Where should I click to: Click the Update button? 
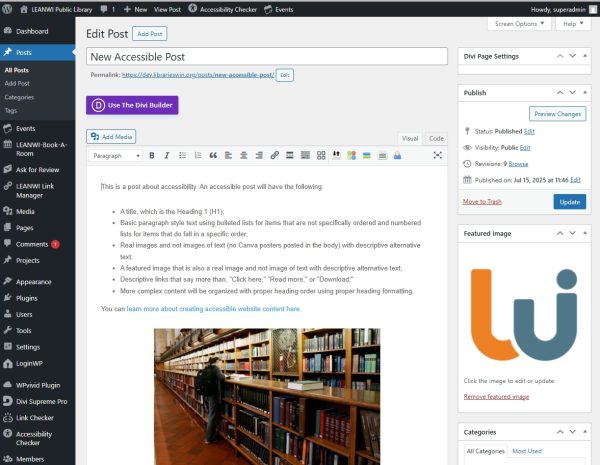[569, 202]
